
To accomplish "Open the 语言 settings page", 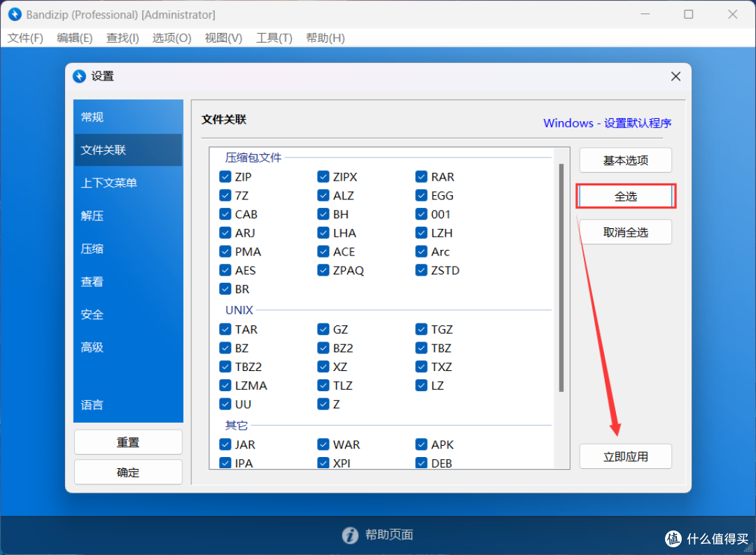I will point(128,405).
